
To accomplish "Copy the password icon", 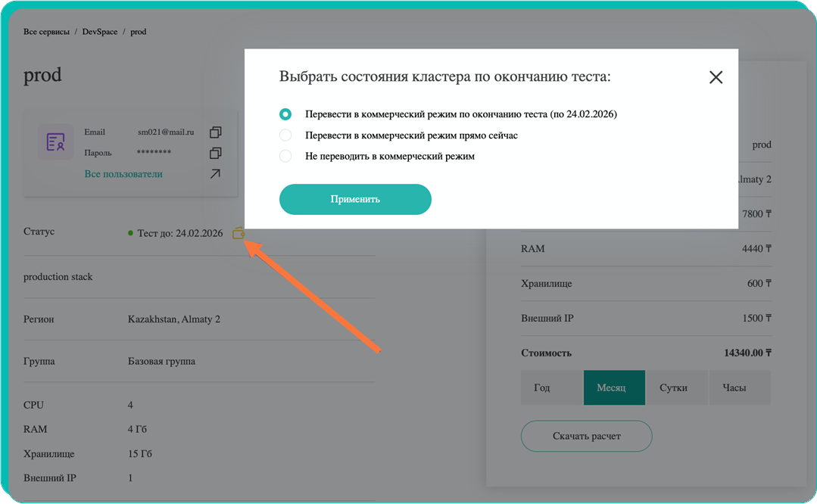I will [x=215, y=153].
